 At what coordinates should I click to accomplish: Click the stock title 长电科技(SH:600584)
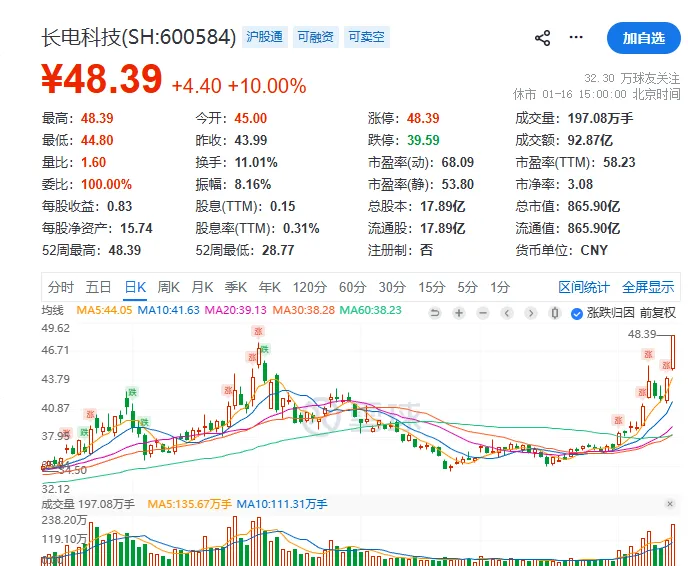pos(139,37)
